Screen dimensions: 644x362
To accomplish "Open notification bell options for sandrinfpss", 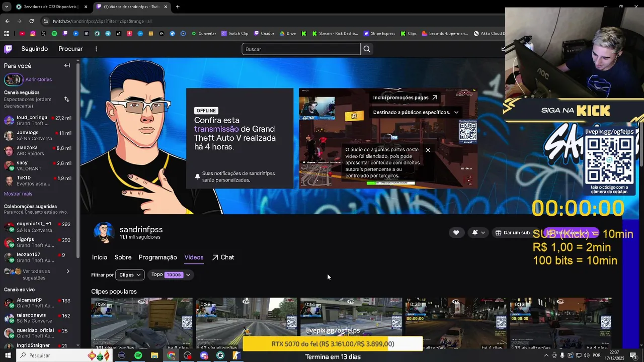I will (x=478, y=232).
